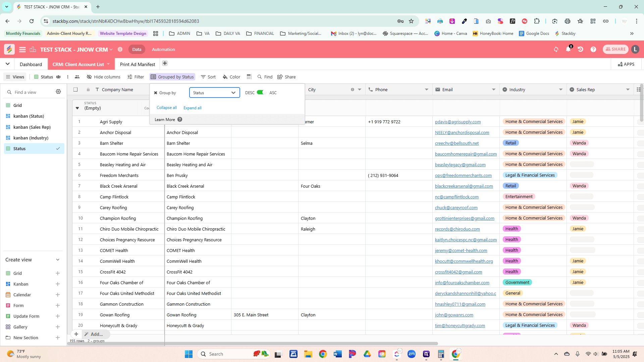Bookmark this page star icon
Screen dimensions: 644x362
pyautogui.click(x=411, y=21)
